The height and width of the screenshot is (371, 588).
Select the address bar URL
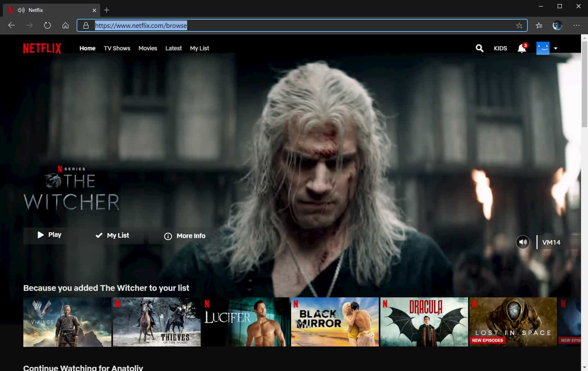pos(141,25)
